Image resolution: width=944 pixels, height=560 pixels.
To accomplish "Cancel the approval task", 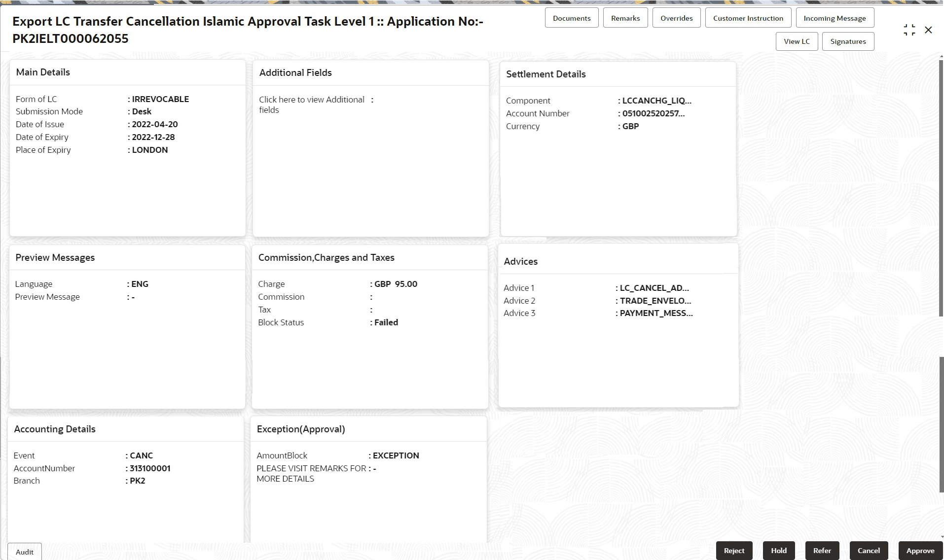I will (x=869, y=550).
